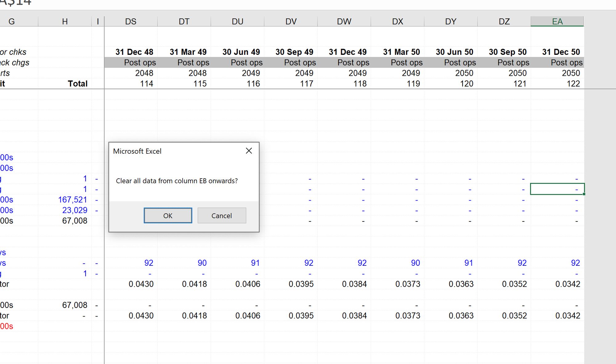
Task: Select column header DX
Action: (397, 22)
